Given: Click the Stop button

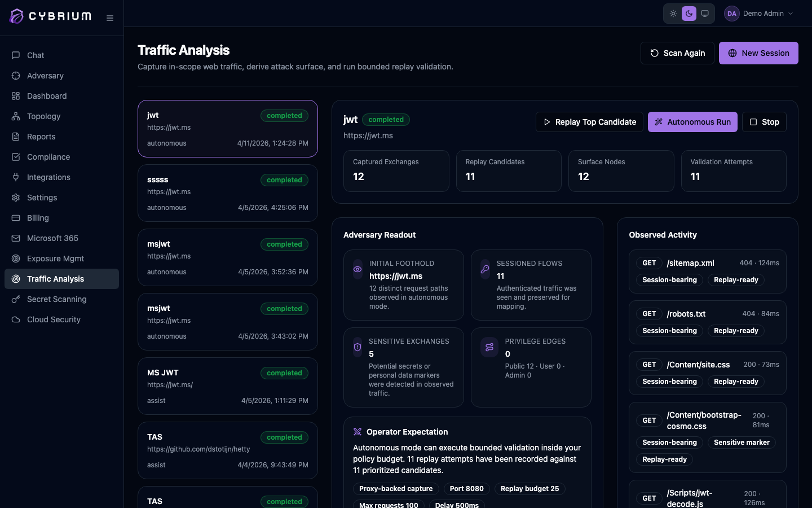Looking at the screenshot, I should click(x=764, y=122).
